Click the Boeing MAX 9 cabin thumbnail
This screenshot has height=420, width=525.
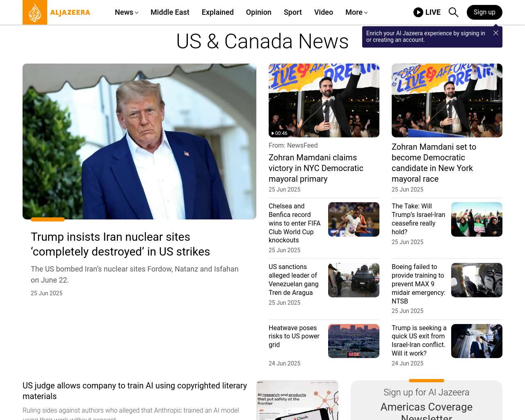[477, 280]
